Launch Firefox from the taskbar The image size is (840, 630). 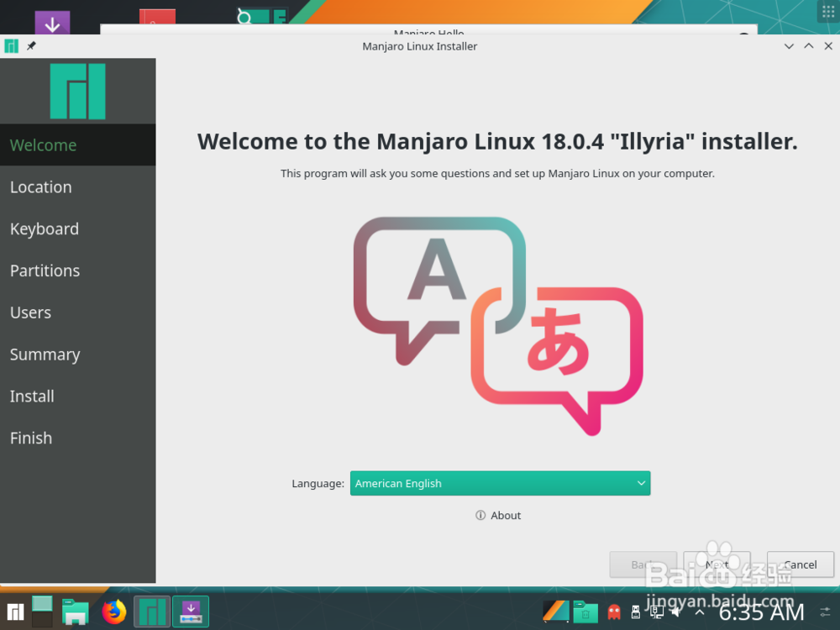point(114,612)
